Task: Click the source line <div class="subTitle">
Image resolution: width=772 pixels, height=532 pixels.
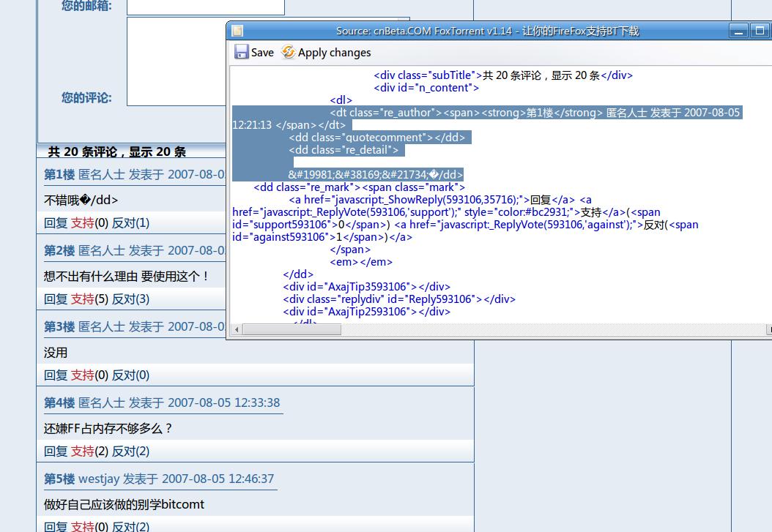Action: tap(503, 75)
